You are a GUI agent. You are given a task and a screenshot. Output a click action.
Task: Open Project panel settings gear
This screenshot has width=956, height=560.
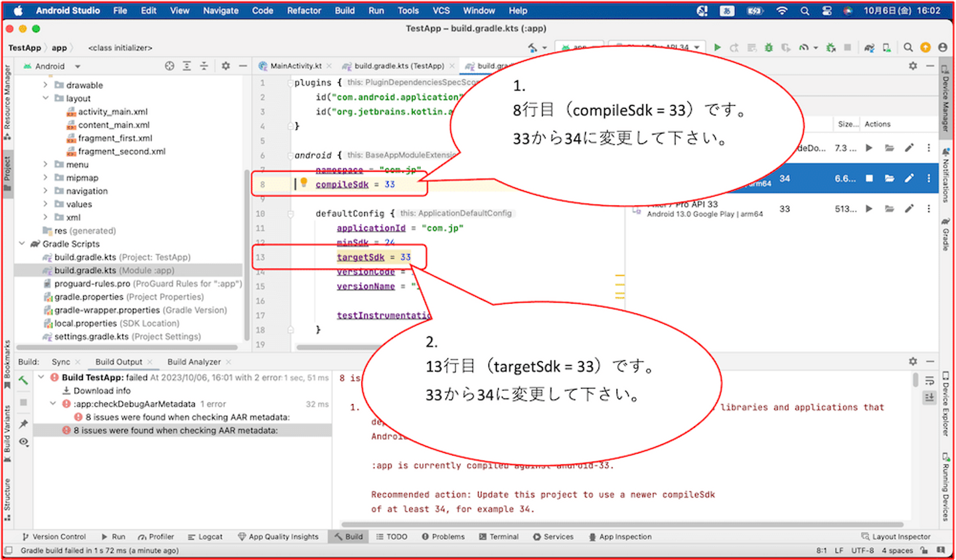pos(226,66)
